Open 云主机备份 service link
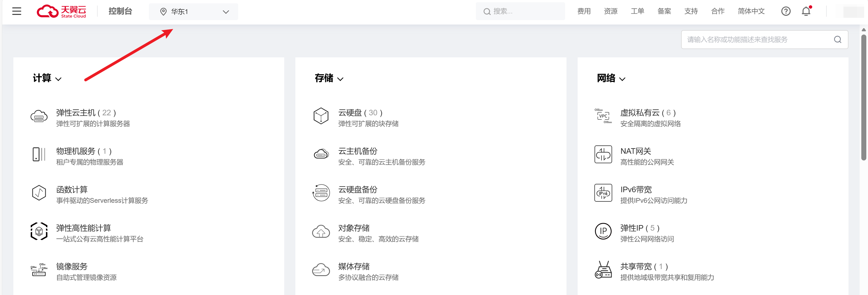 point(358,151)
